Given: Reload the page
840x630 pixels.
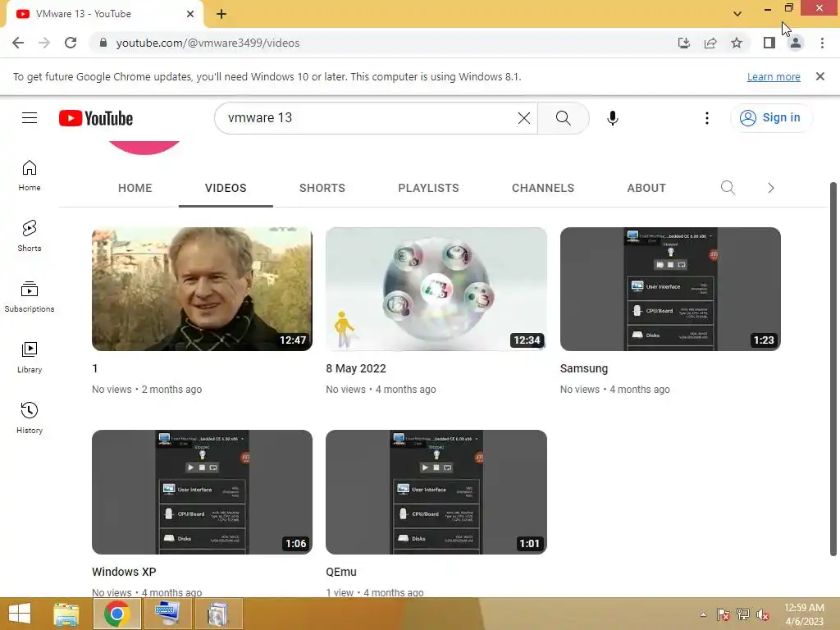Looking at the screenshot, I should click(x=71, y=43).
